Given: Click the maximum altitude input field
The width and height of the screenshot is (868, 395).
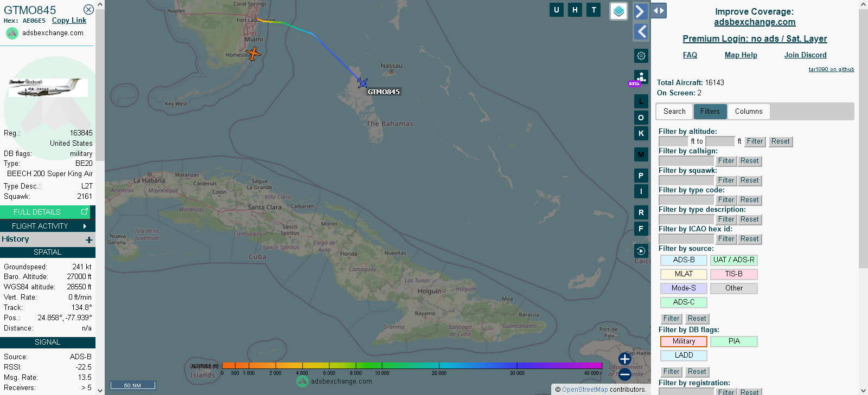Looking at the screenshot, I should point(720,141).
